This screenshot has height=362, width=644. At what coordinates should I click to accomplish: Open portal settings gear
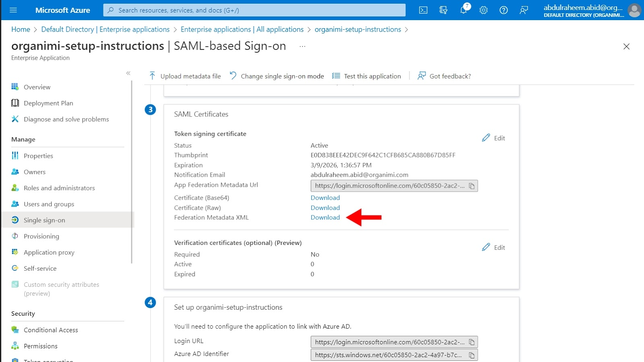484,10
